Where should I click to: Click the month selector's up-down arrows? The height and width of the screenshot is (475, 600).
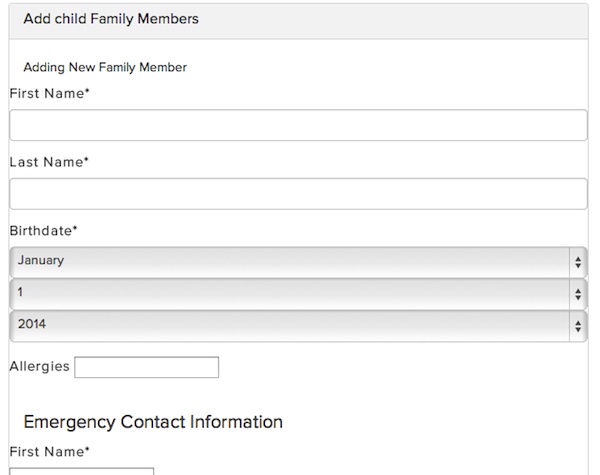[x=578, y=261]
